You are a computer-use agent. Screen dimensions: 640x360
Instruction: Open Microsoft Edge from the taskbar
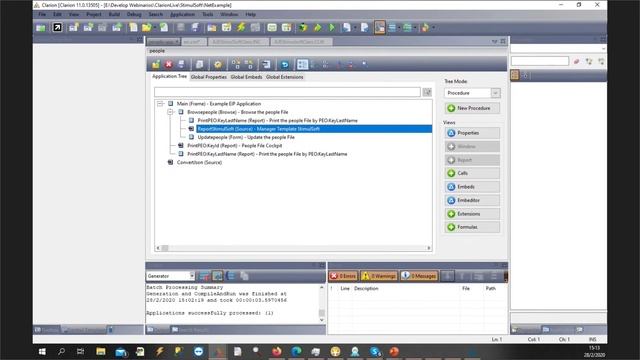coord(296,351)
